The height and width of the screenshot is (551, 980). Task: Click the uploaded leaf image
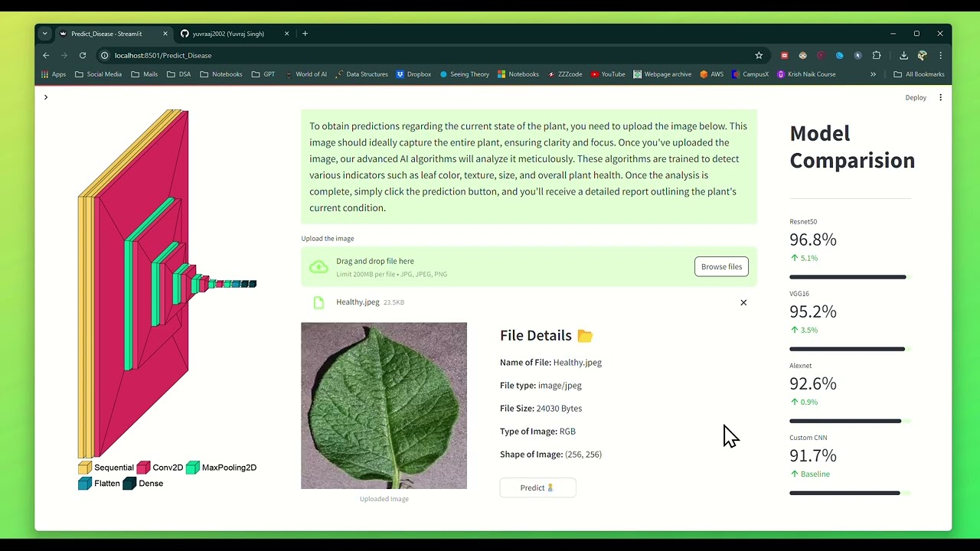[384, 406]
